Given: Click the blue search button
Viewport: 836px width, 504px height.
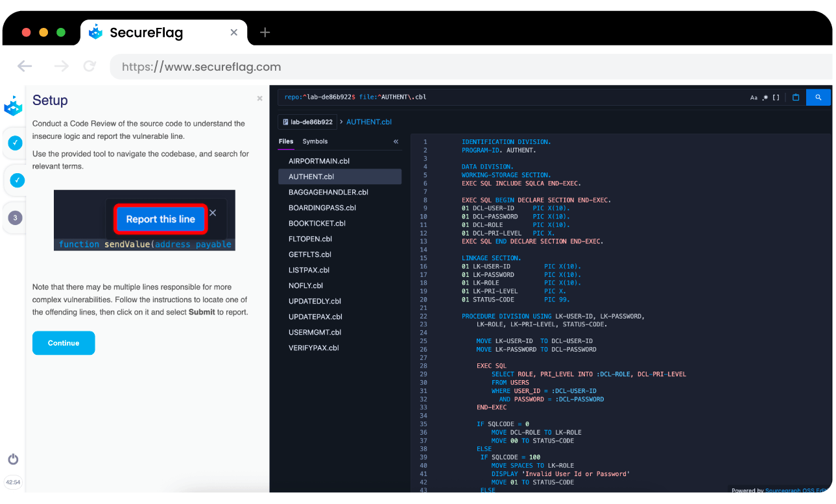Looking at the screenshot, I should (818, 97).
